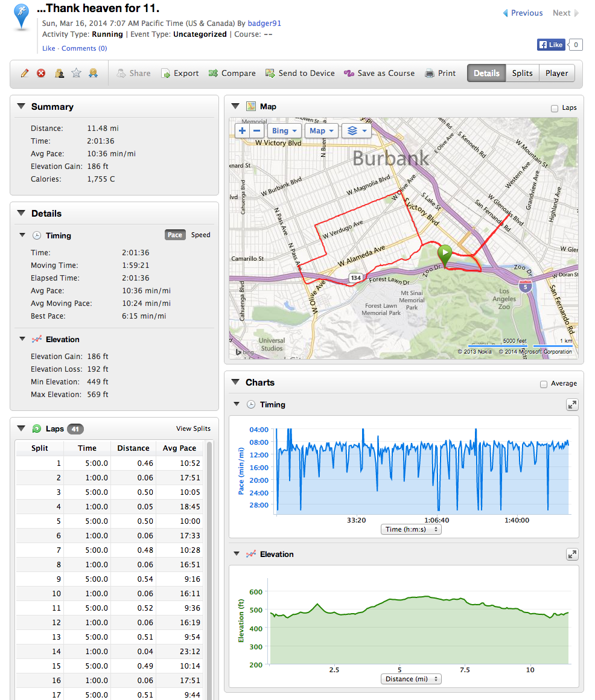This screenshot has height=700, width=595.
Task: Click the pencil edit activity icon
Action: 25,73
